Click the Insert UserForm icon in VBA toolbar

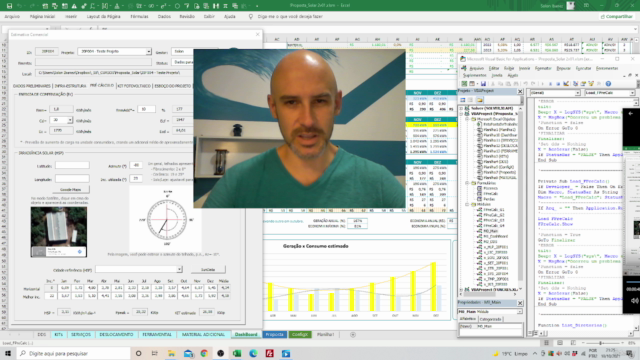pos(472,84)
